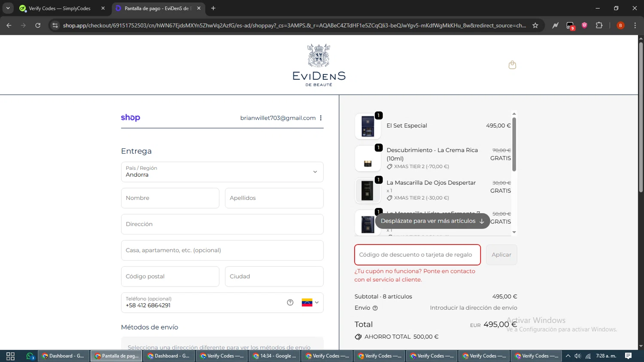Screen dimensions: 644x362
Task: Close the Pantalla de pago tab
Action: click(199, 8)
